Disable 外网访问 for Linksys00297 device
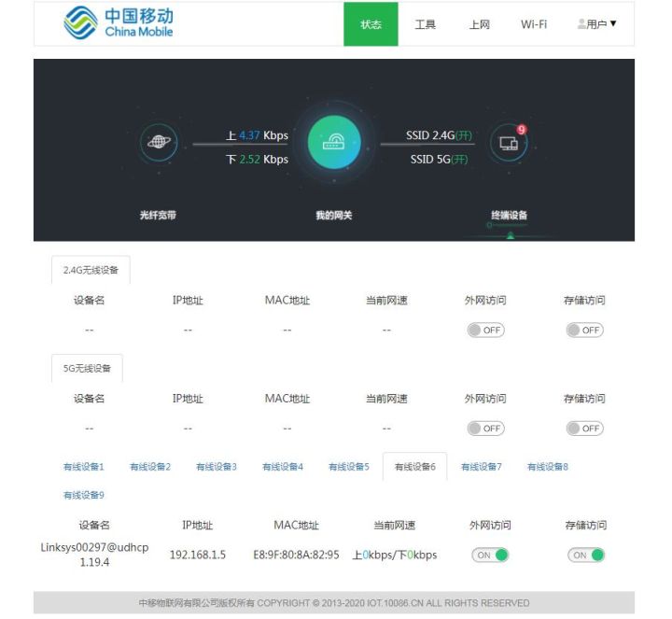672x619 pixels. [491, 555]
